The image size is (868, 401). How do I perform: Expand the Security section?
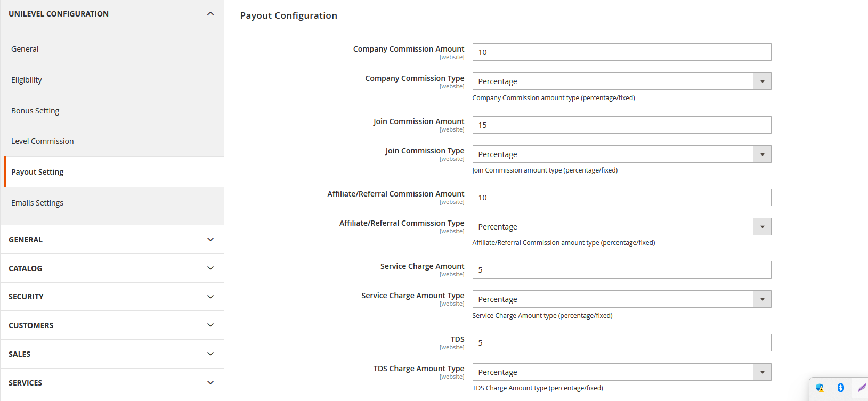[x=112, y=297]
